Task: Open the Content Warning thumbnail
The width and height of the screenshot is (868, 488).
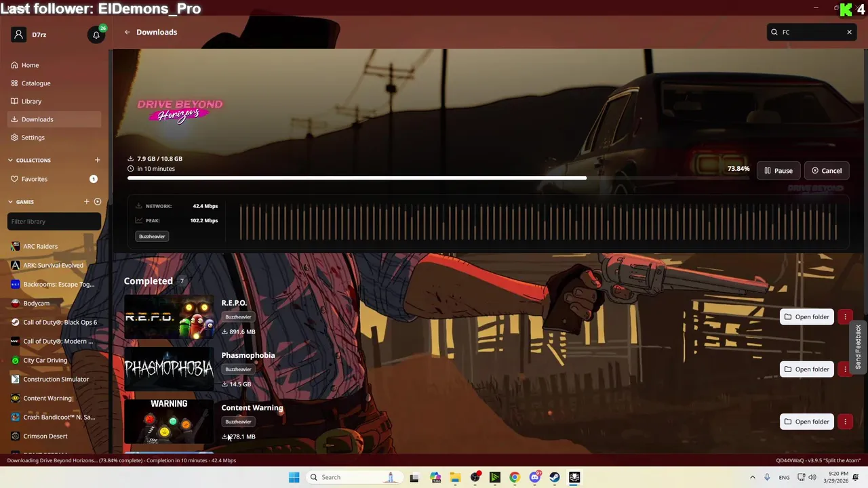Action: (169, 422)
